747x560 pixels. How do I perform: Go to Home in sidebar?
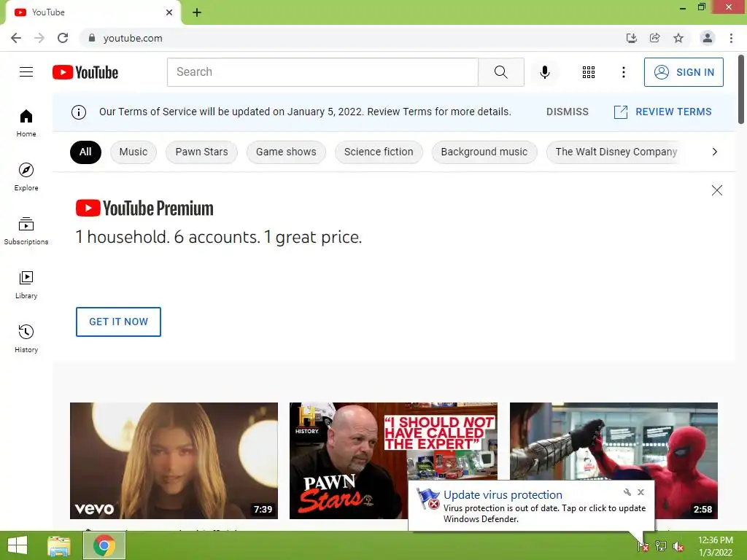[26, 122]
